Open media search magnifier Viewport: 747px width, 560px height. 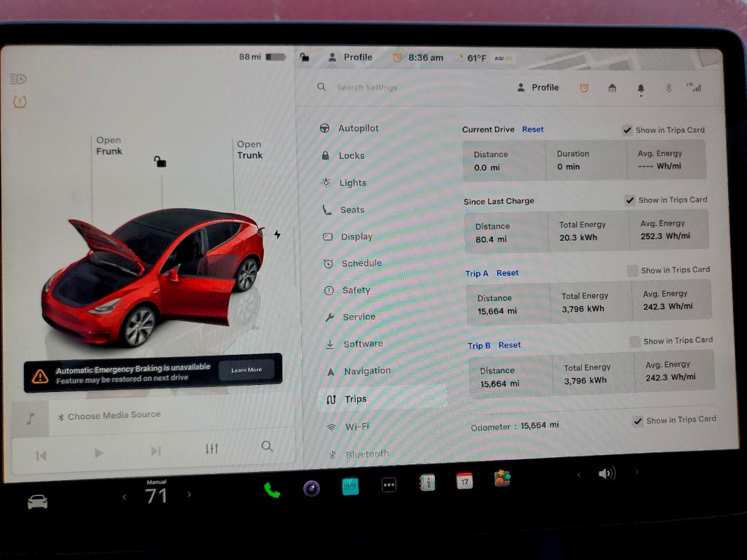tap(267, 446)
